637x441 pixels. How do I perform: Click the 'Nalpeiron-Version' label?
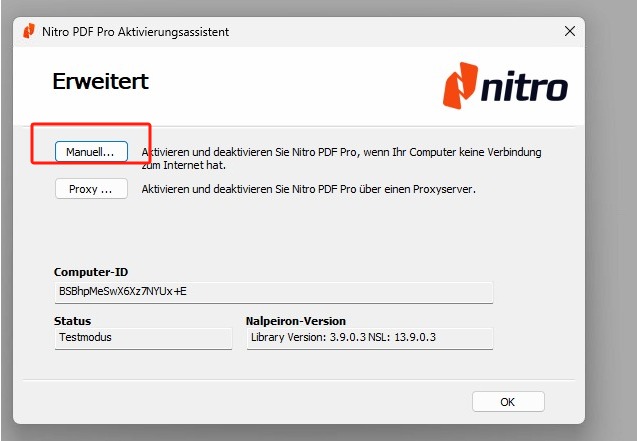(296, 321)
